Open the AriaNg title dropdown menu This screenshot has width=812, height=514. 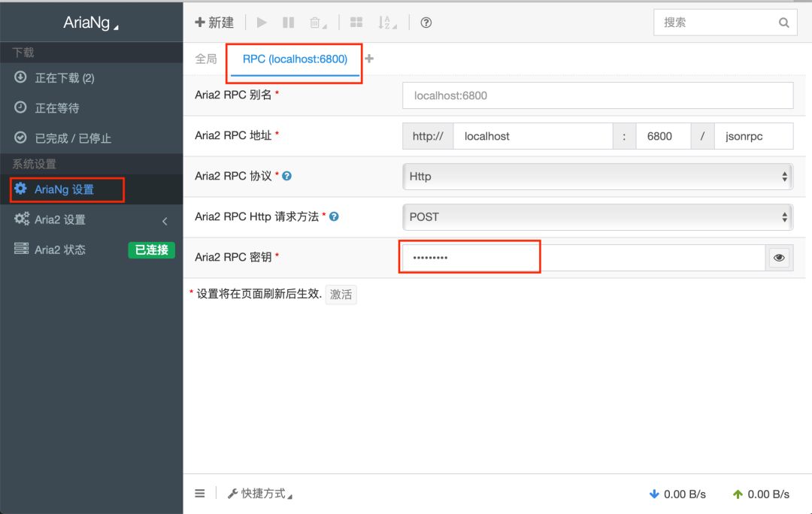[91, 23]
